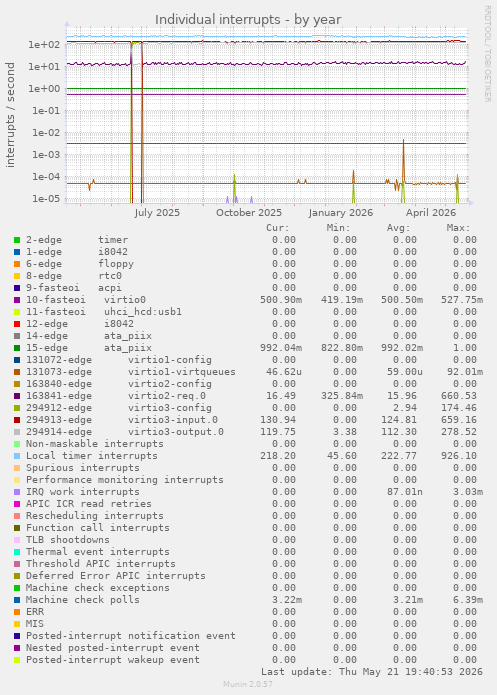Viewport: 497px width, 695px height.
Task: Click the grey virtio3-output.0 legend swatch
Action: pyautogui.click(x=17, y=432)
